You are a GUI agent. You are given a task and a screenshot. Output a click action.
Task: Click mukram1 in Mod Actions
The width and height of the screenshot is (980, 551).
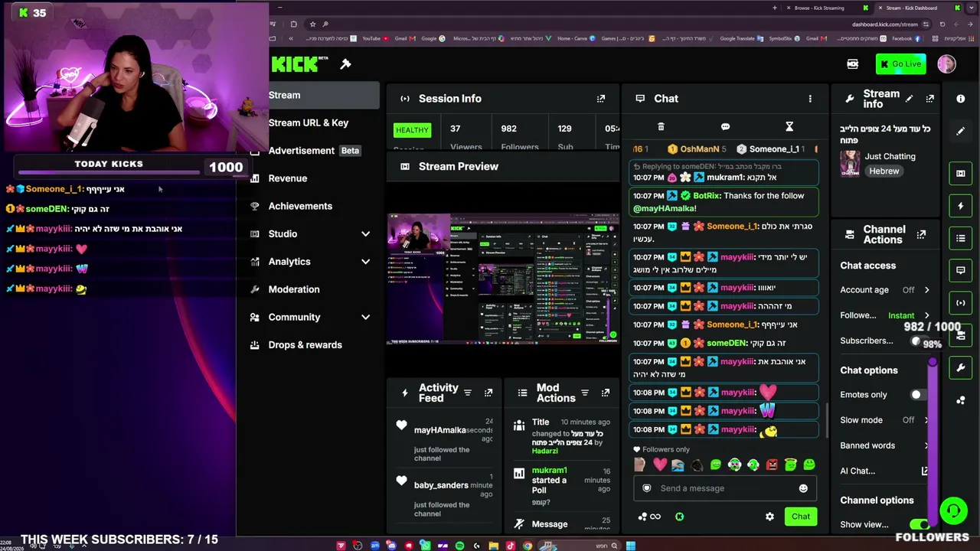550,471
